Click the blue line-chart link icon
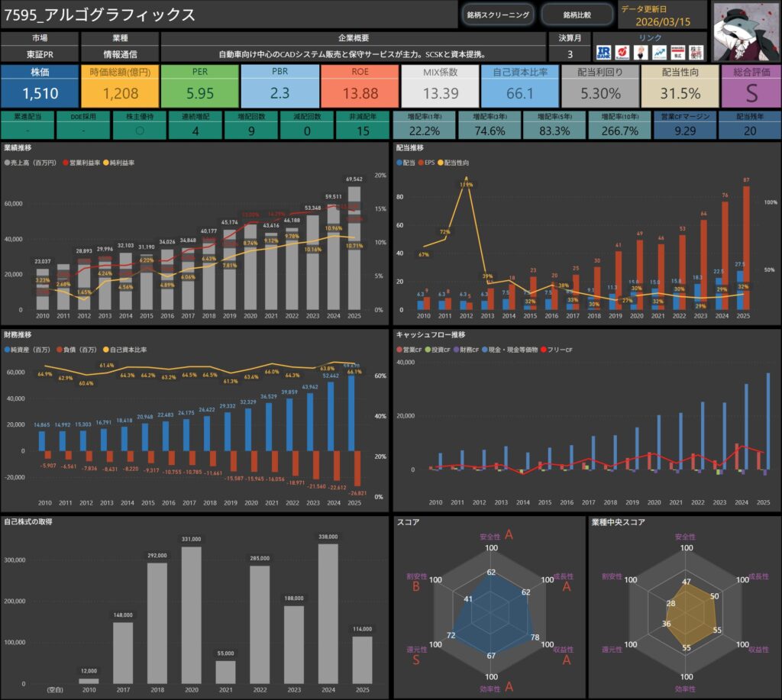 659,53
